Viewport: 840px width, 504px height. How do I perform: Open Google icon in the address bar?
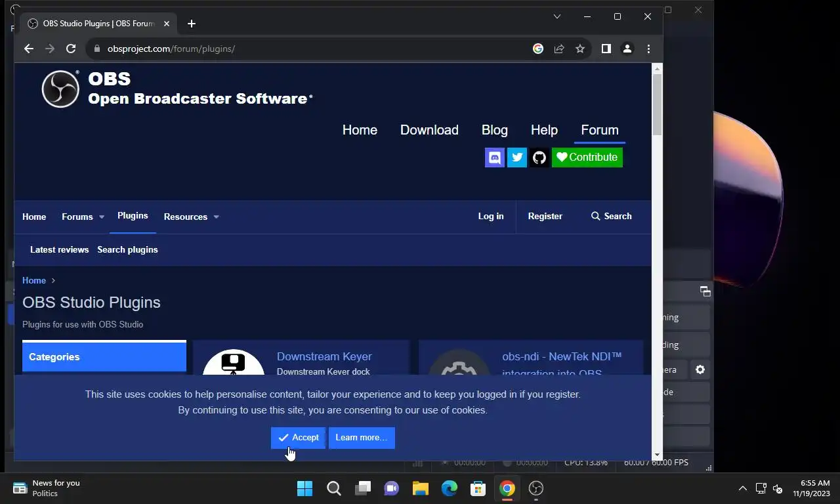tap(538, 49)
